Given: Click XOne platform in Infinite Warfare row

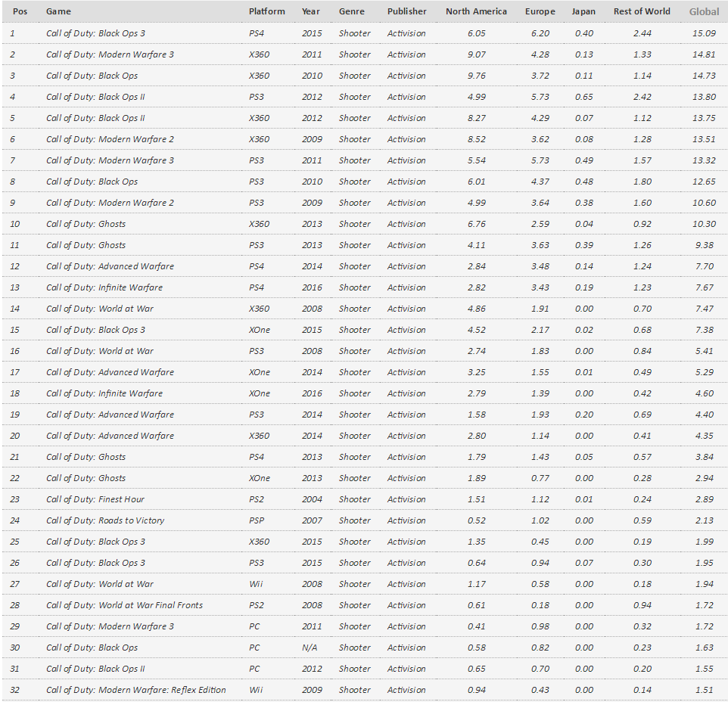Looking at the screenshot, I should pyautogui.click(x=260, y=393).
